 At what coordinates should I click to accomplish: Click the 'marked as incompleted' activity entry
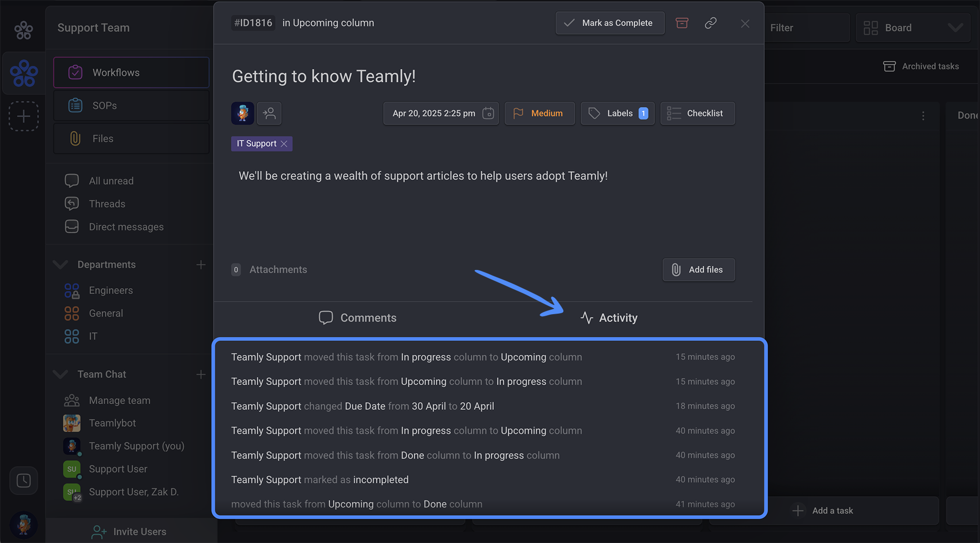coord(483,480)
